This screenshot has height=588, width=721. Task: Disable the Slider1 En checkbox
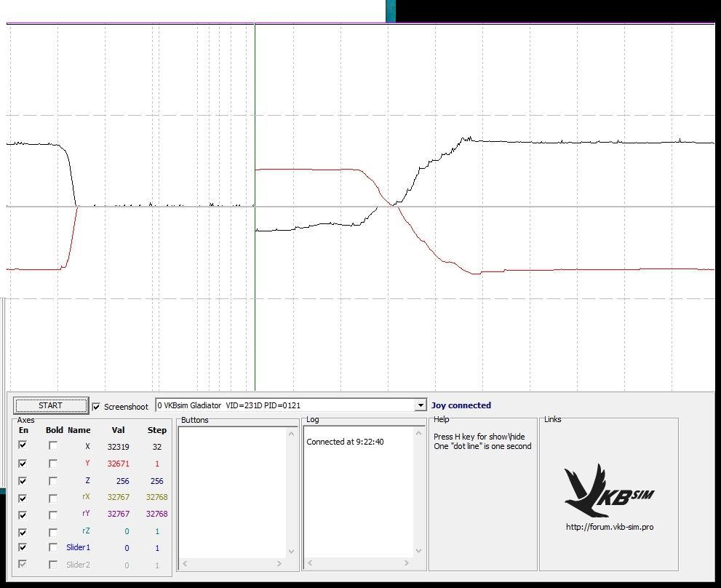coord(23,548)
